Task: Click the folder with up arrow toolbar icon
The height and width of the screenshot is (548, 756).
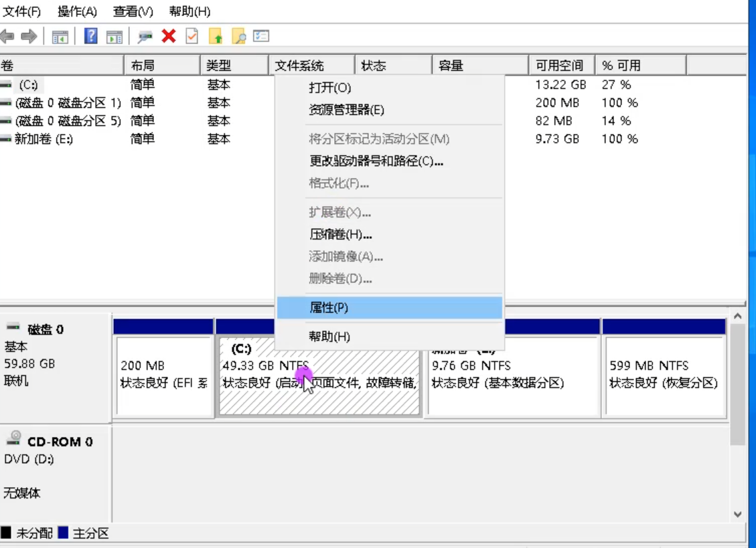Action: click(x=217, y=36)
